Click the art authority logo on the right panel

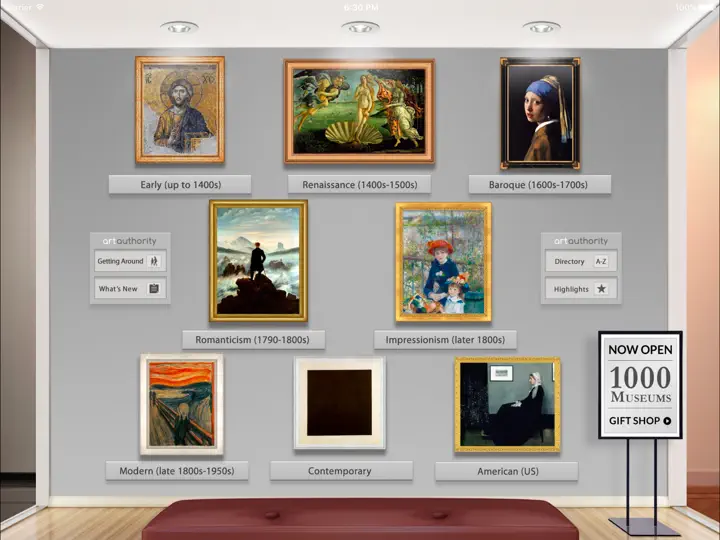coord(581,241)
